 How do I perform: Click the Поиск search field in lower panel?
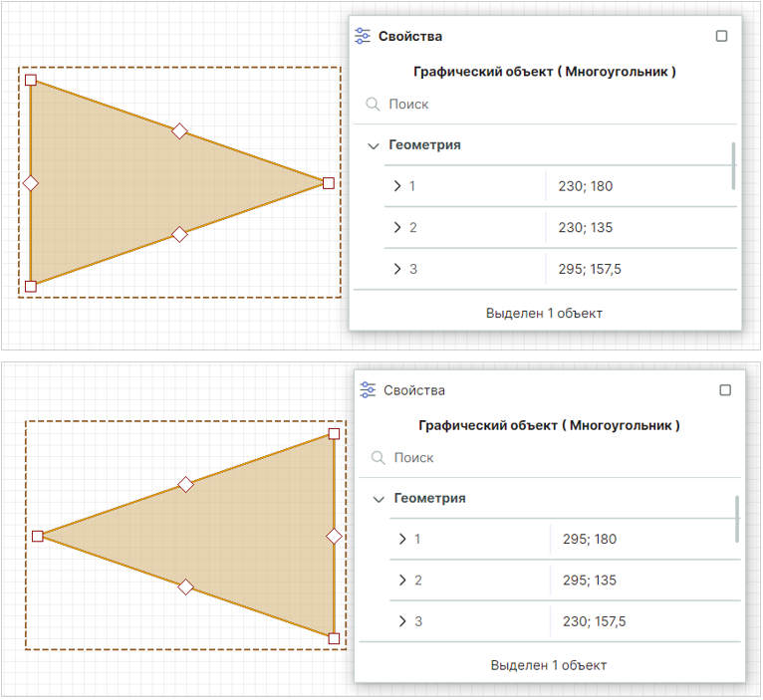click(x=553, y=458)
